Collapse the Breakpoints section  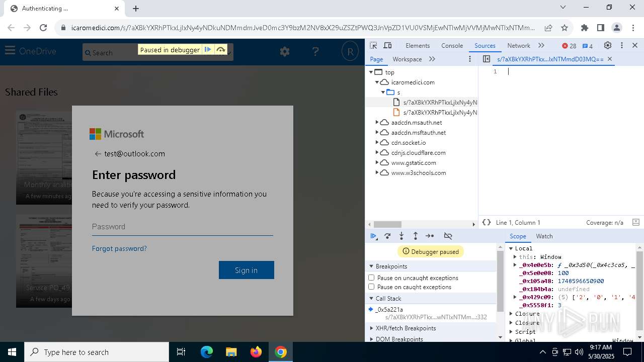371,266
